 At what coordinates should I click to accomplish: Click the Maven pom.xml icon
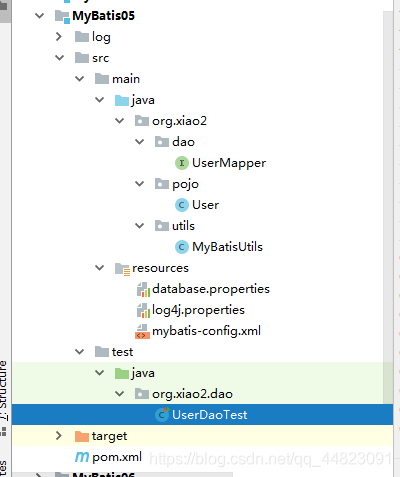coord(82,457)
